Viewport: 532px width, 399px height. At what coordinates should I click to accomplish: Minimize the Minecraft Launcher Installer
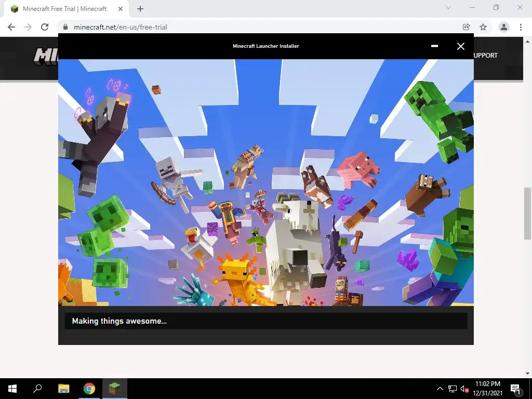(434, 46)
